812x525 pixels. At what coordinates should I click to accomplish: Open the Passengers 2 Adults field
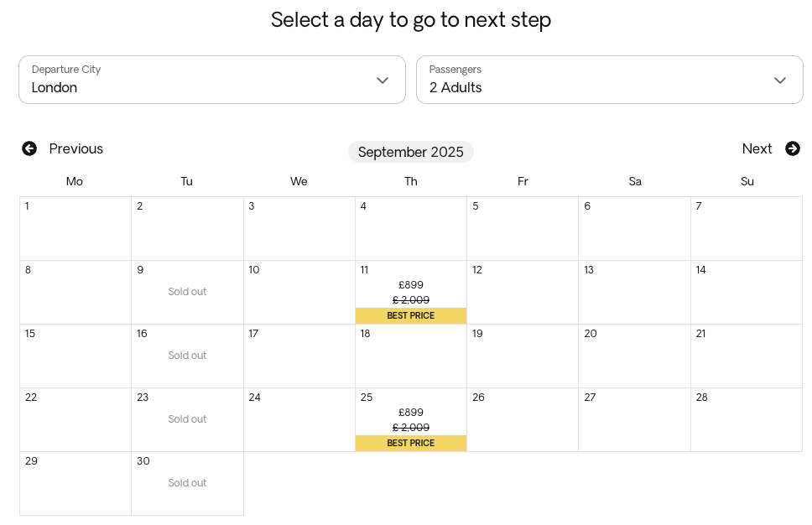pyautogui.click(x=610, y=80)
